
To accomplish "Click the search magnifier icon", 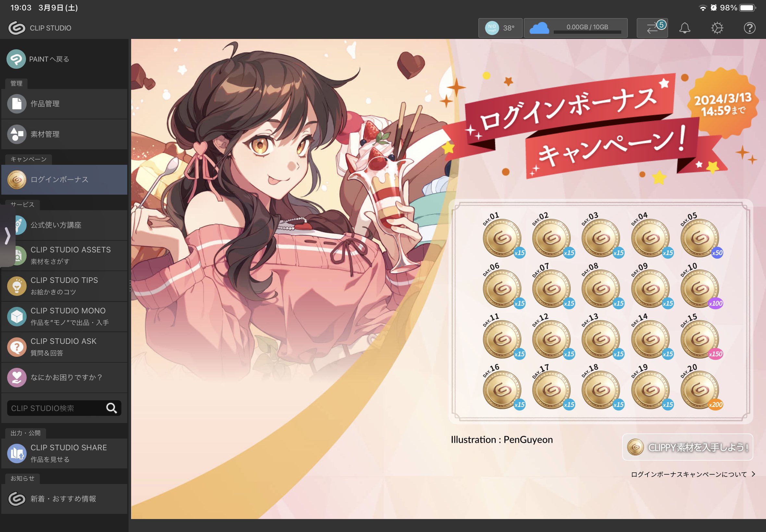I will tap(112, 408).
